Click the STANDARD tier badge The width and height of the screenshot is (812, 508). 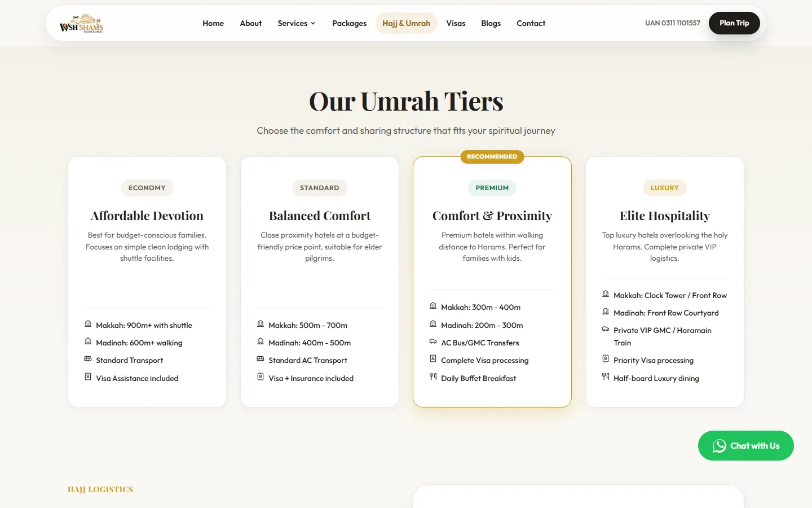click(320, 188)
